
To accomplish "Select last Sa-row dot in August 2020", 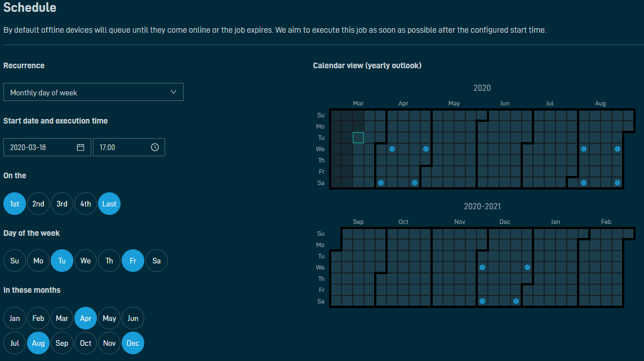I will (x=618, y=183).
